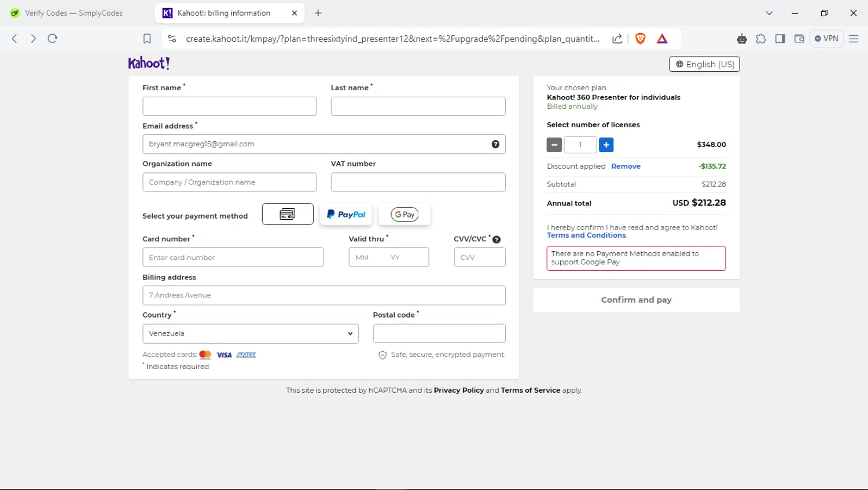Choose PayPal as payment method
Image resolution: width=868 pixels, height=490 pixels.
click(x=346, y=214)
